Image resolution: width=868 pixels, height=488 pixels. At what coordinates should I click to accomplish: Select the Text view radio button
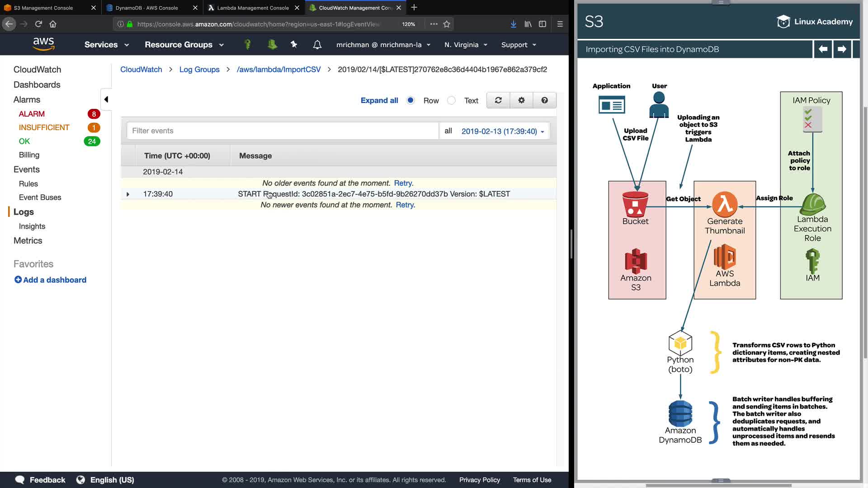pos(451,100)
